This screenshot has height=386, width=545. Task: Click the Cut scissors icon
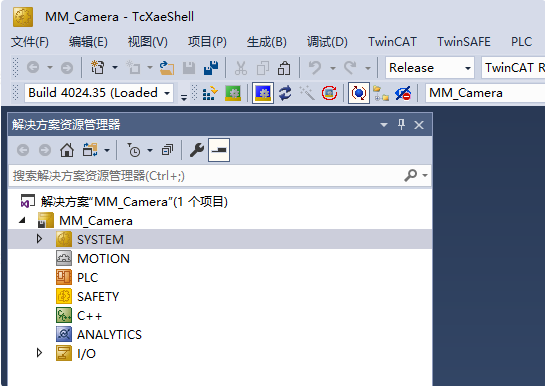pyautogui.click(x=241, y=68)
